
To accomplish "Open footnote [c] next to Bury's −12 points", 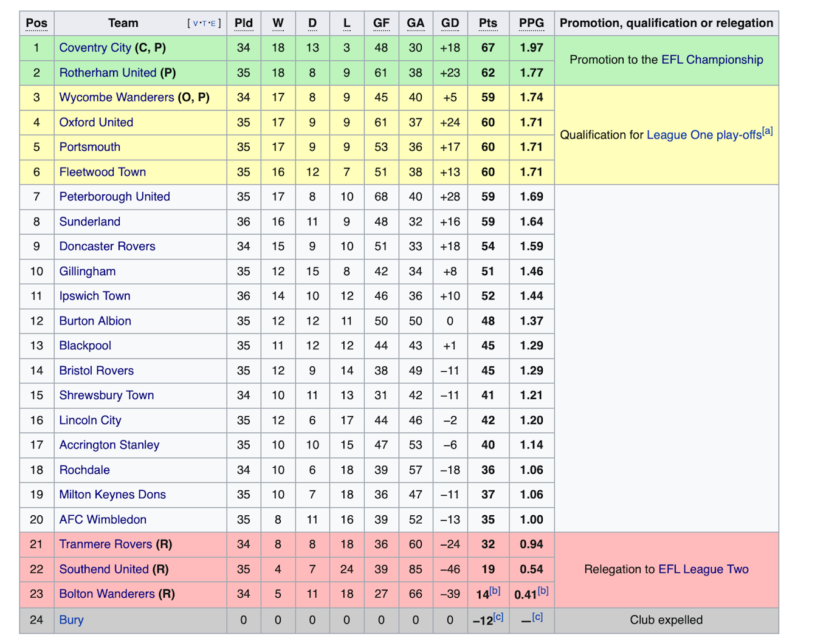I will pos(498,617).
